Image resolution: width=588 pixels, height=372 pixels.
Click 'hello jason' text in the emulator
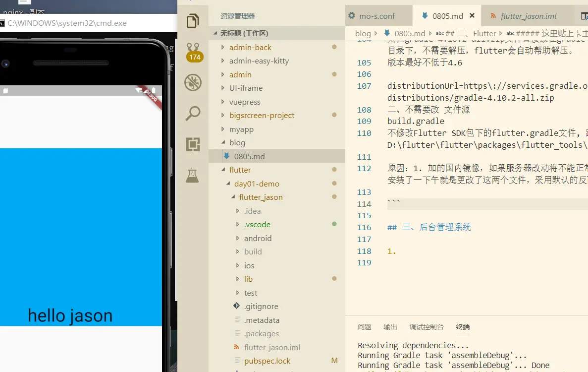[x=70, y=315]
